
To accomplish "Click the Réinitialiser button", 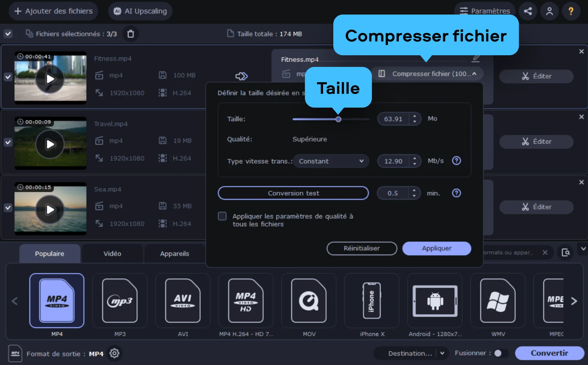I will pyautogui.click(x=362, y=248).
